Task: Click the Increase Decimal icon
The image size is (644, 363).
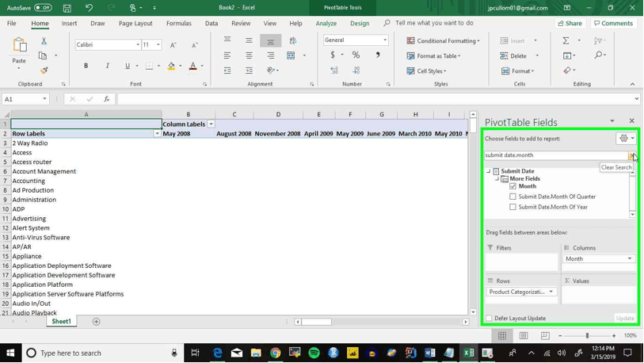Action: click(x=334, y=71)
